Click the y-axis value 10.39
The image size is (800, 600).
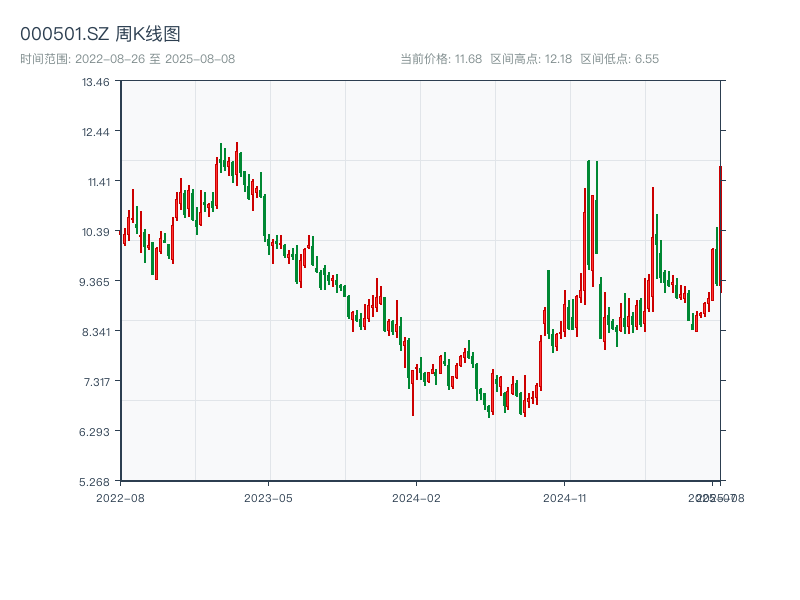[95, 232]
